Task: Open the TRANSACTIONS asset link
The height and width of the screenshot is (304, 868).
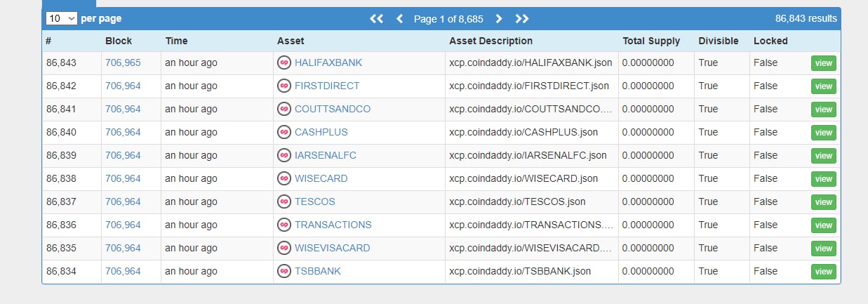Action: coord(333,225)
